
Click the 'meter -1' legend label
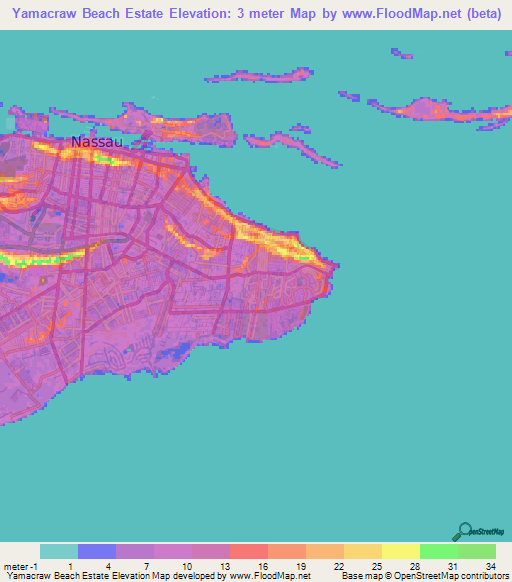(x=21, y=567)
